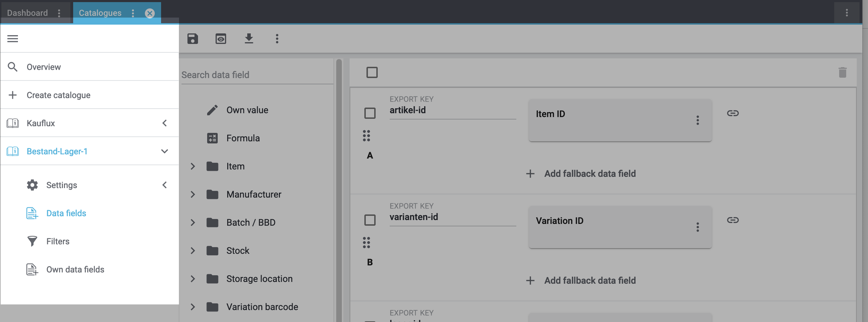Click the save catalogue icon
868x322 pixels.
point(193,39)
